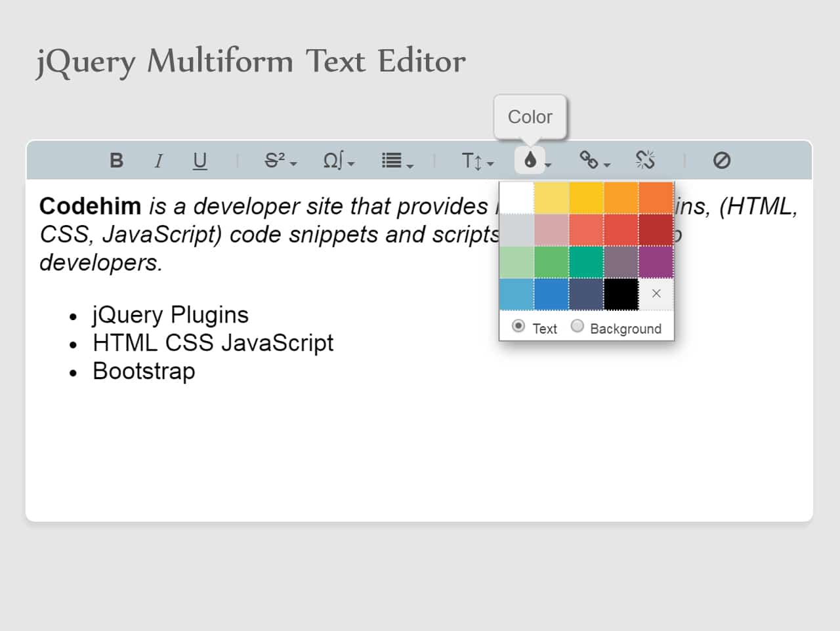Pick the black color swatch
The image size is (840, 631).
click(x=620, y=293)
